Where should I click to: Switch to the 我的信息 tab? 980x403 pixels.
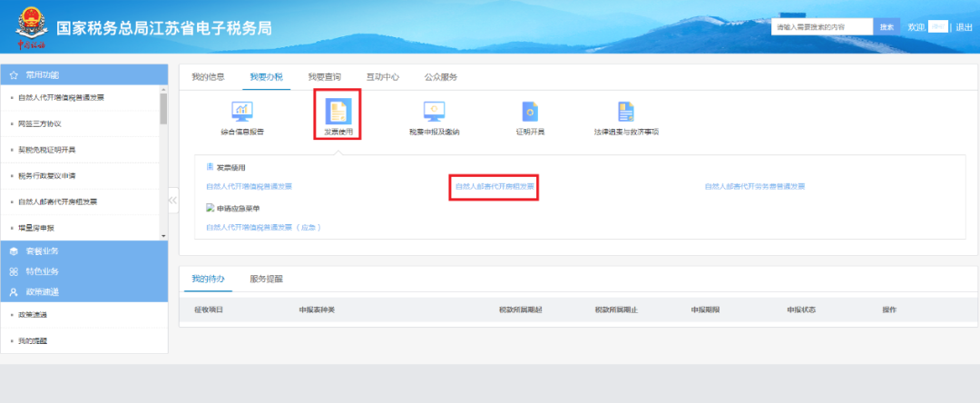208,77
